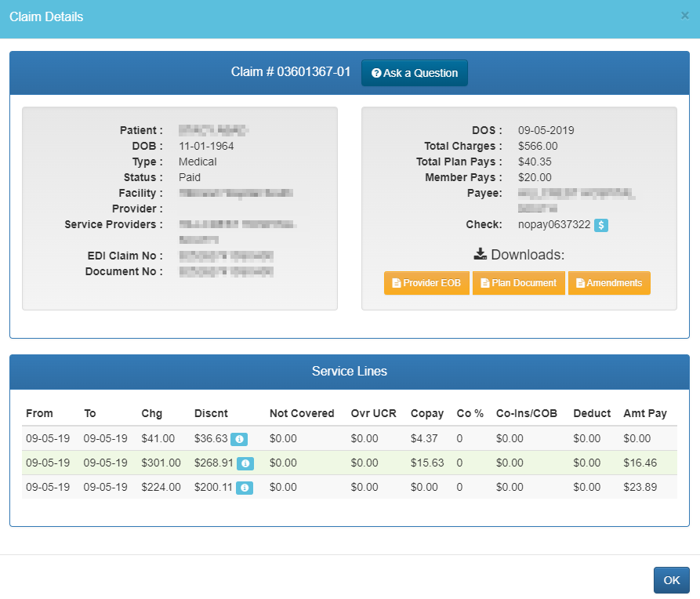Click the From column header

(x=39, y=414)
